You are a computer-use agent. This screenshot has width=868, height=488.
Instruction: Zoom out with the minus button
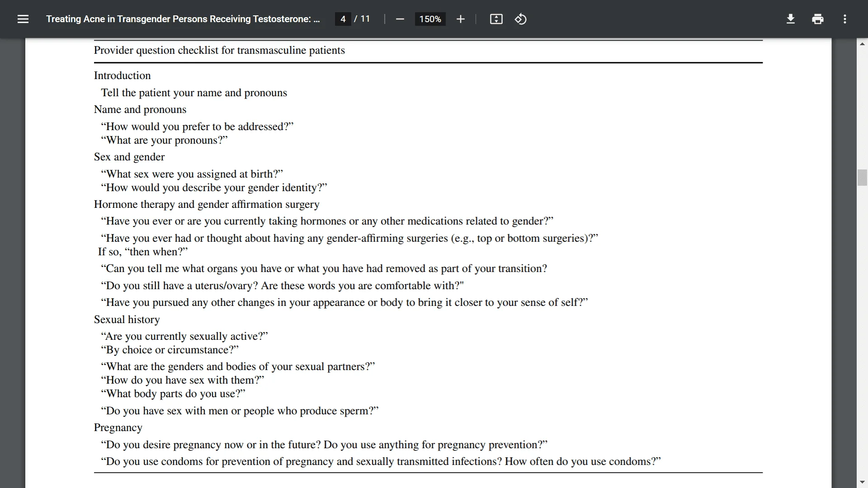400,19
